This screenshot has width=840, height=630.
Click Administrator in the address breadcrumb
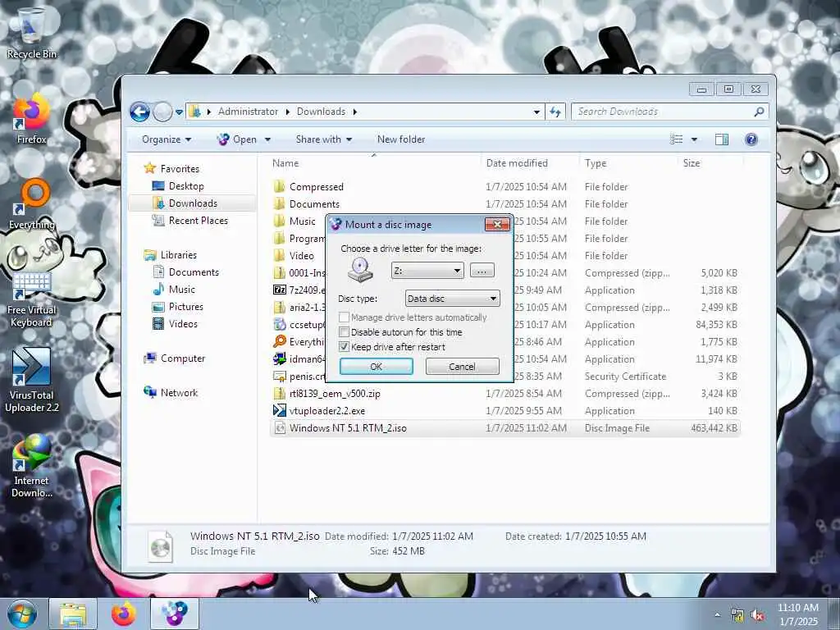(x=248, y=112)
